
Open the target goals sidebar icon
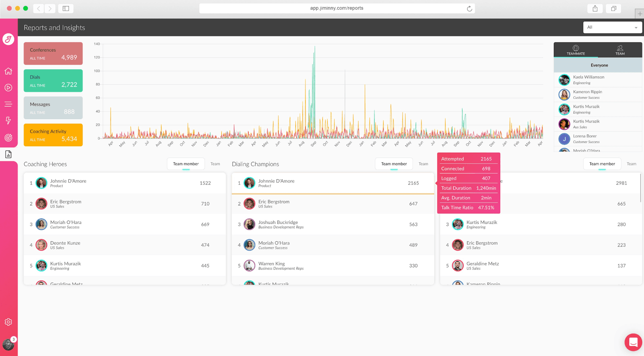pyautogui.click(x=8, y=138)
